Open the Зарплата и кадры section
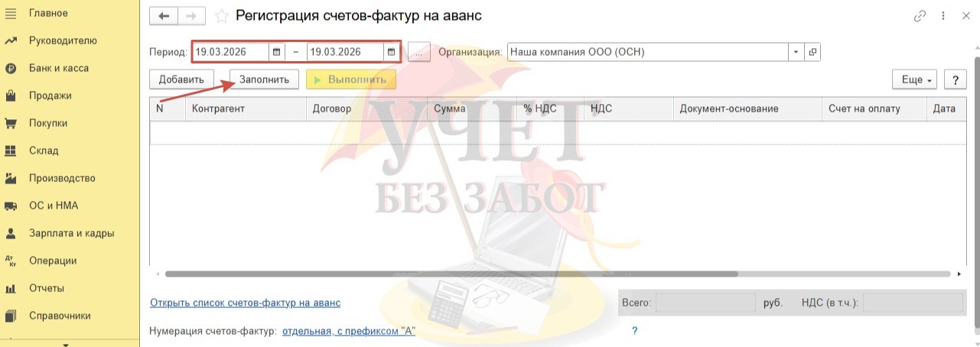 point(72,233)
